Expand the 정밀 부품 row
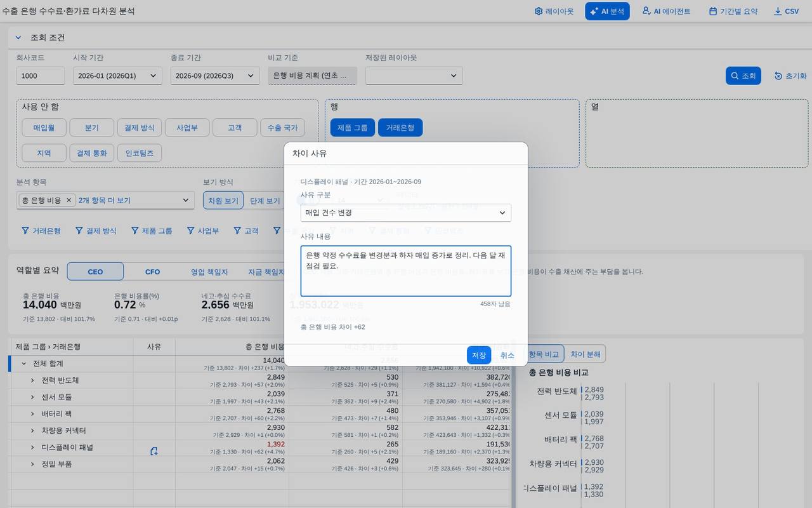This screenshot has height=508, width=812. 32,464
